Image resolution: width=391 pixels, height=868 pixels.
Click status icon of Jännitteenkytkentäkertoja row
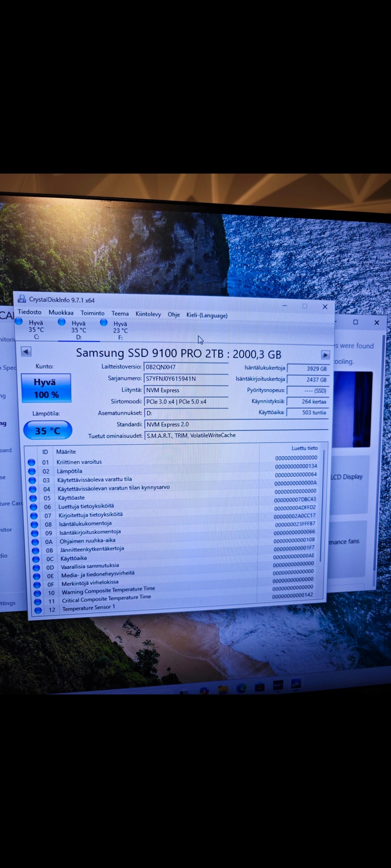(36, 551)
